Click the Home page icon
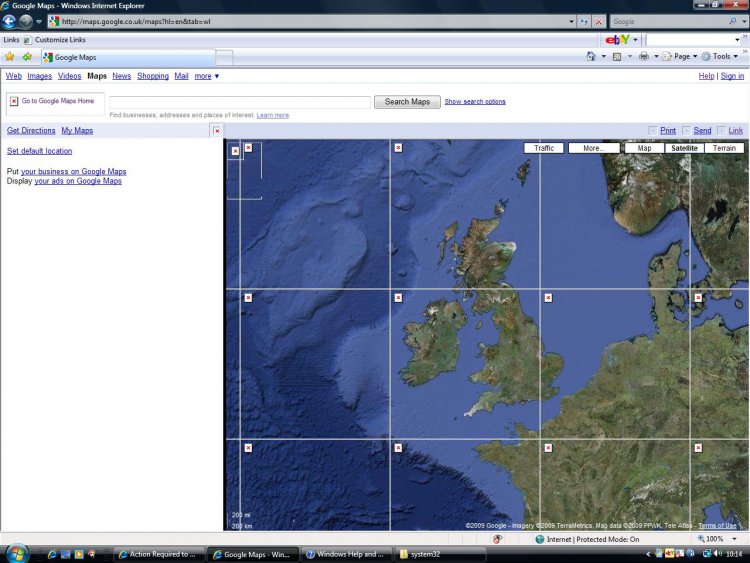The height and width of the screenshot is (563, 750). [591, 56]
